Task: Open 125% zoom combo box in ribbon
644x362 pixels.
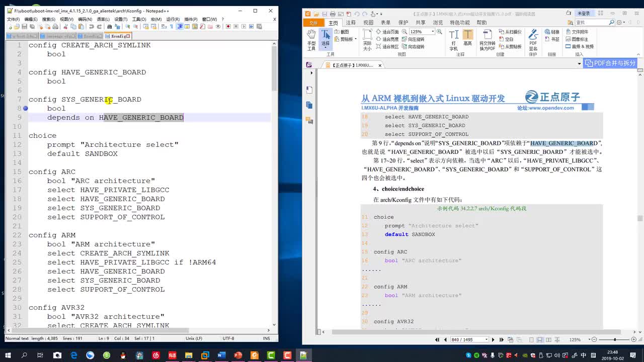Action: click(x=422, y=32)
